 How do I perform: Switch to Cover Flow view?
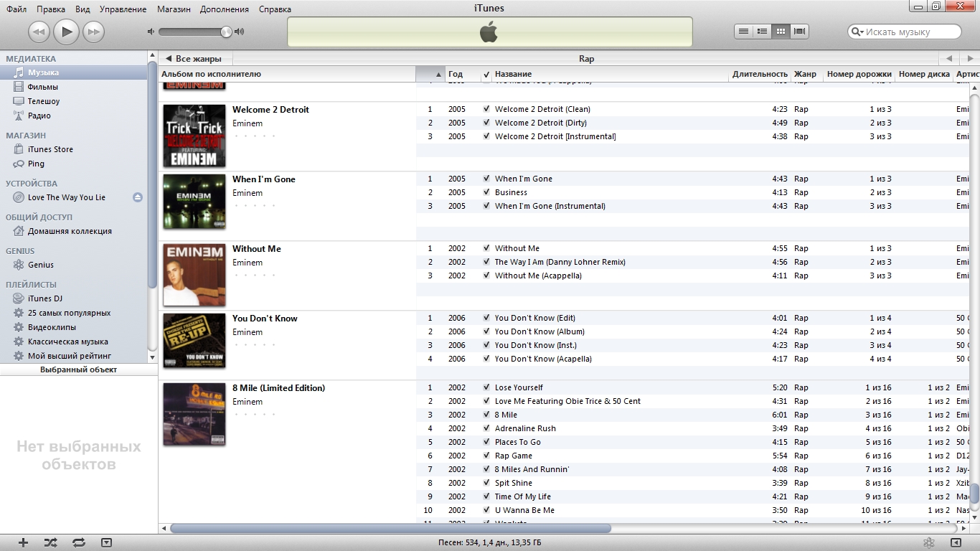800,32
